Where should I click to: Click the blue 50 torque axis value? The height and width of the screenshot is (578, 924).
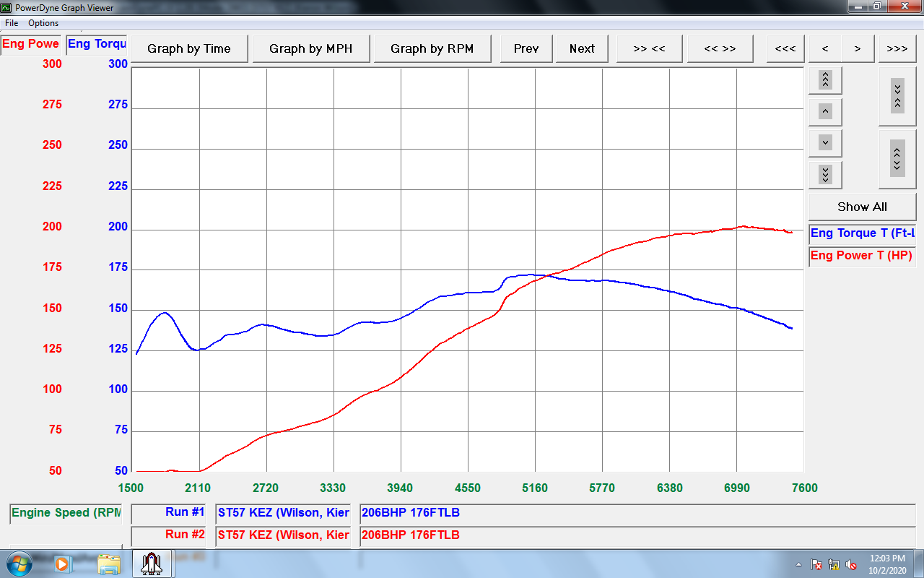tap(121, 471)
